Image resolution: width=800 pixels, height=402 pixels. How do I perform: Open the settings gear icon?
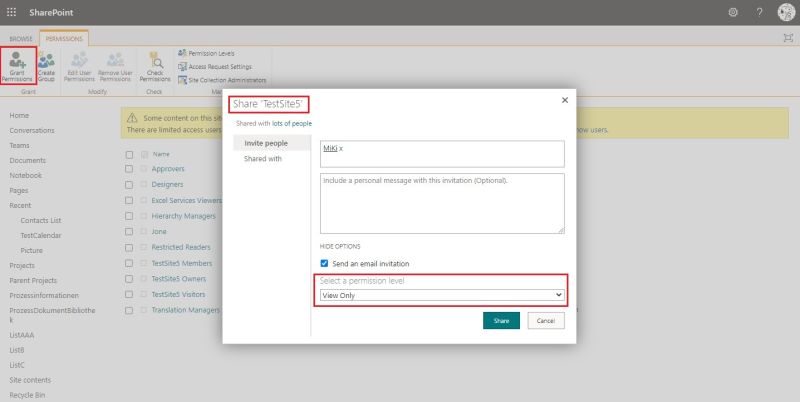pos(733,12)
